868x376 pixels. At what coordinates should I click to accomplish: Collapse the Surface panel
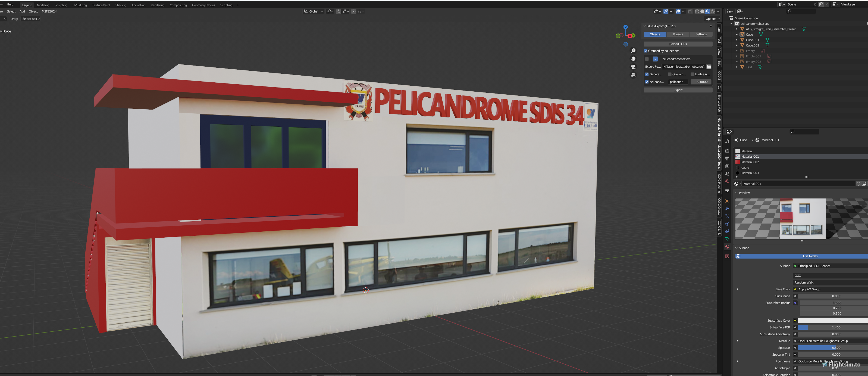[736, 248]
